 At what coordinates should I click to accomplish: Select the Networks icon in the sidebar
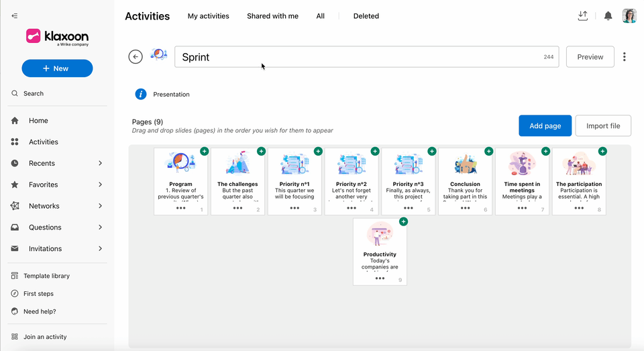(x=15, y=206)
